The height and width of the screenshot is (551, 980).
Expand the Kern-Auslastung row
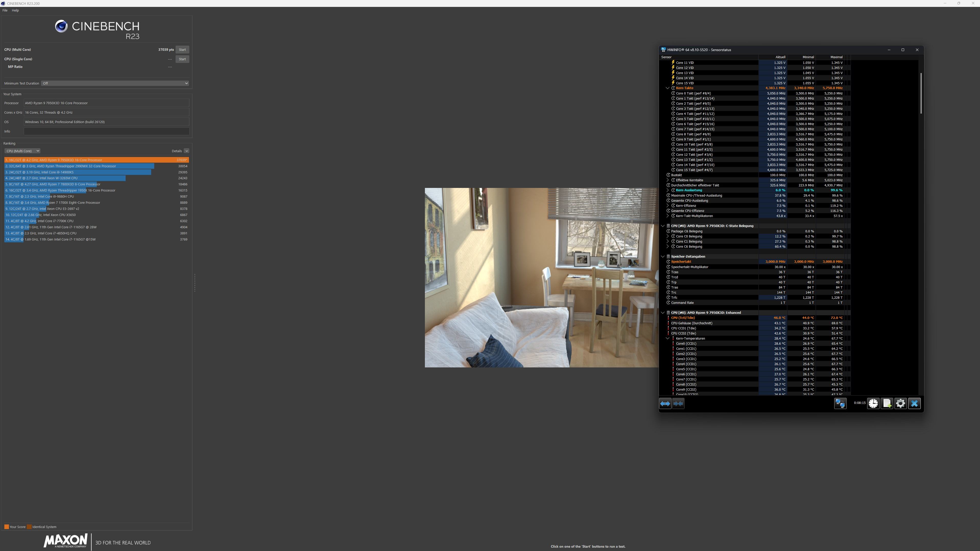[667, 190]
